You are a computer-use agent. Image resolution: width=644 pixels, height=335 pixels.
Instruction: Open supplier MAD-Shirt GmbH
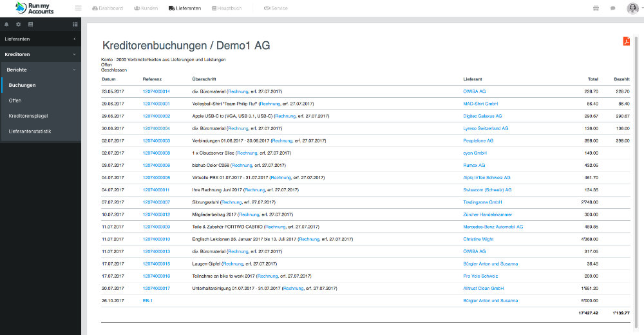[x=480, y=104]
